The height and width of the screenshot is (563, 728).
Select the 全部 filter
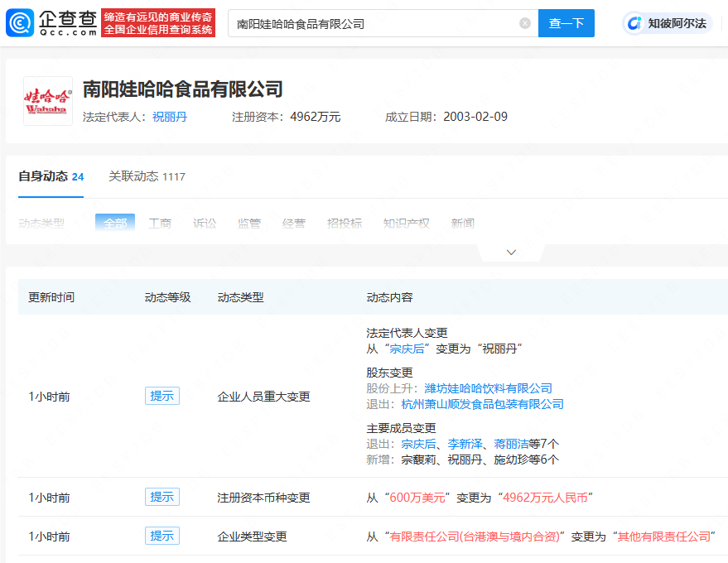click(x=115, y=224)
